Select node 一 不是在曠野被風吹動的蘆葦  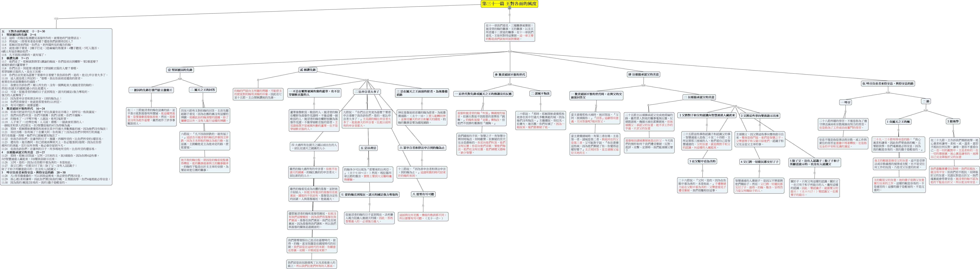314,93
